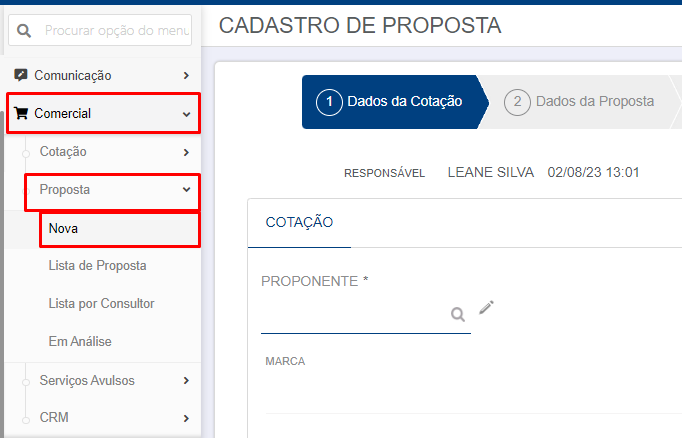Screen dimensions: 682x438
Task: Edit proponente using the pencil icon
Action: tap(486, 307)
